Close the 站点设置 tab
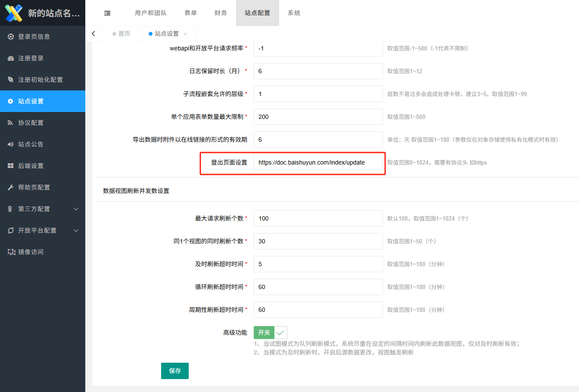579x392 pixels. [x=185, y=34]
